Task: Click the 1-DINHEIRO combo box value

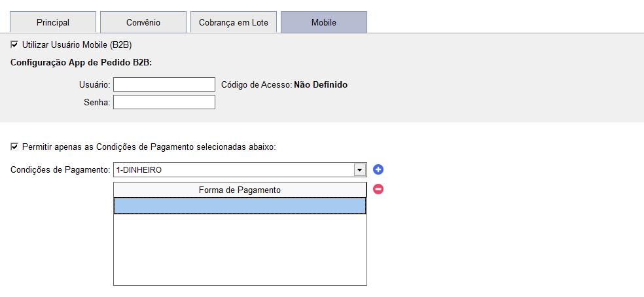Action: [x=233, y=170]
